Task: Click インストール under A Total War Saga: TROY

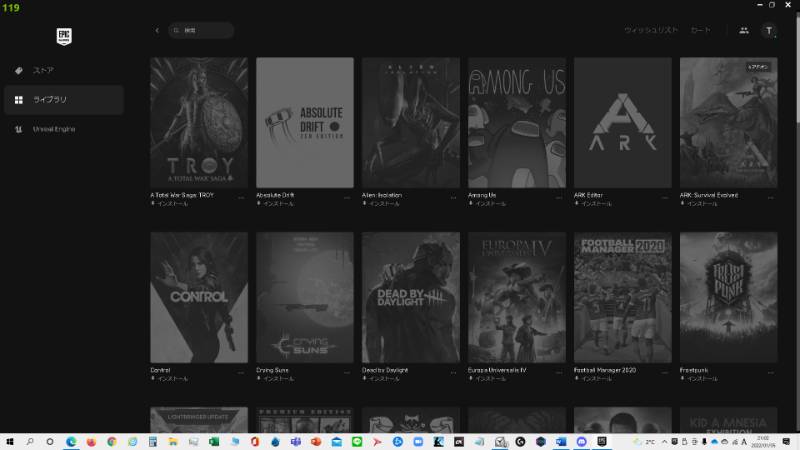Action: (169, 204)
